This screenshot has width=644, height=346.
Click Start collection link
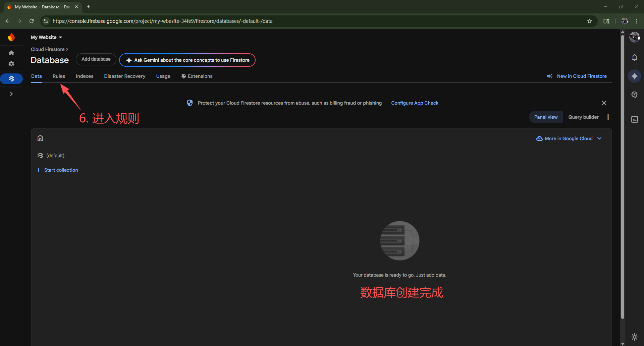pyautogui.click(x=61, y=170)
